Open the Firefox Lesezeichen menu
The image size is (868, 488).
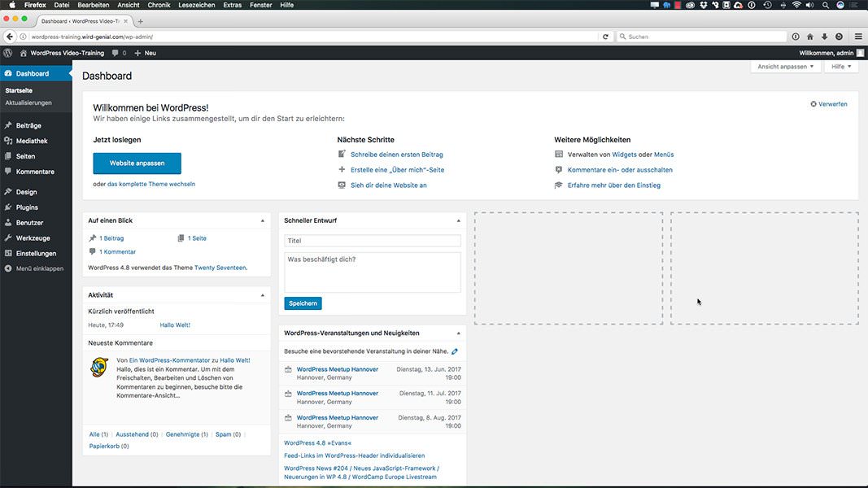[197, 5]
